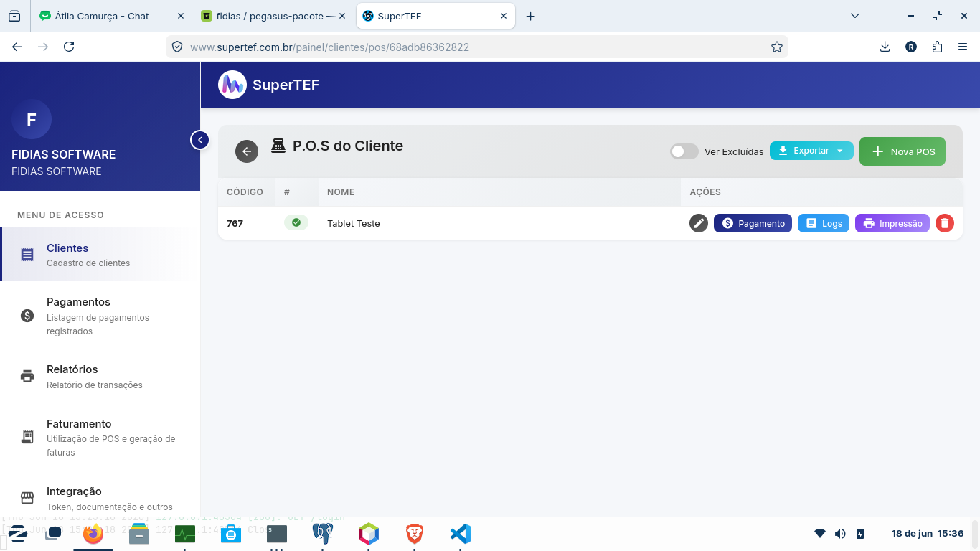Open the browser tab list chevron
The height and width of the screenshot is (551, 980).
(x=854, y=16)
